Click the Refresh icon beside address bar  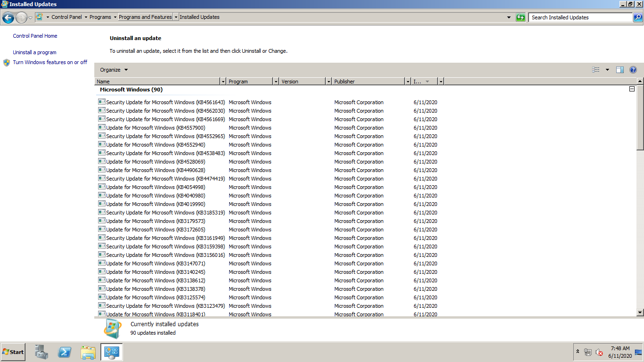[x=520, y=17]
